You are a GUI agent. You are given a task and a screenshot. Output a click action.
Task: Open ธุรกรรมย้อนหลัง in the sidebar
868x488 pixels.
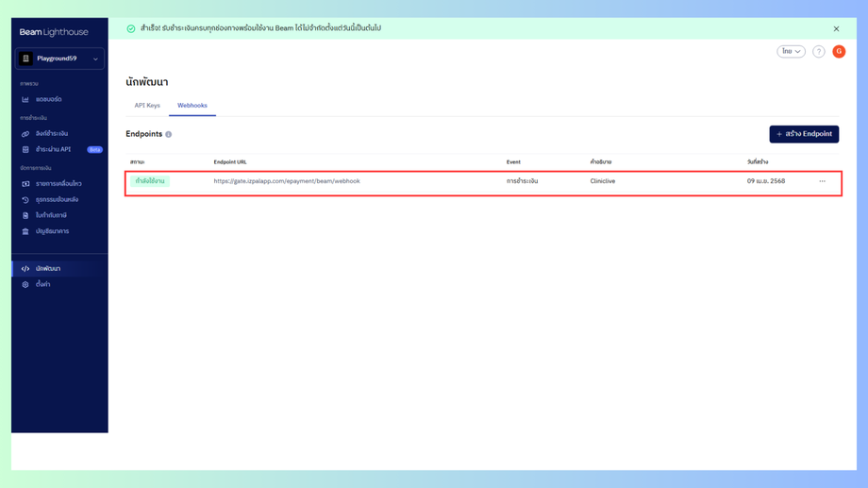pyautogui.click(x=57, y=200)
